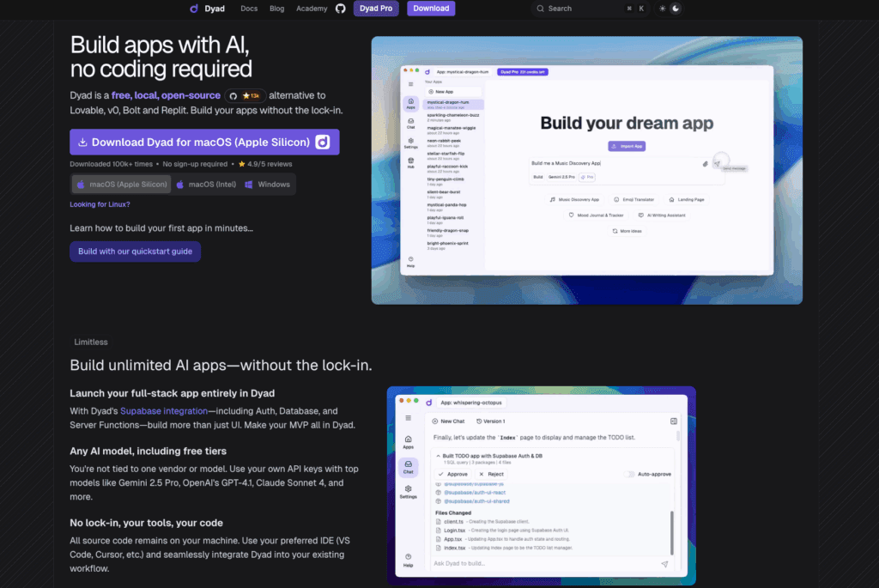Click the 'Build me a Music Discovery App' input
The image size is (879, 588).
(614, 164)
